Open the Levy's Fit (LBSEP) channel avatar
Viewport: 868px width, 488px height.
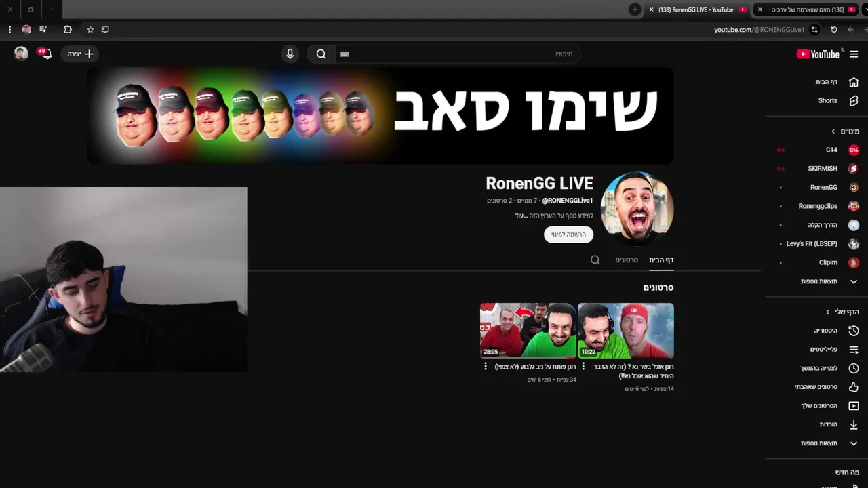pos(854,243)
